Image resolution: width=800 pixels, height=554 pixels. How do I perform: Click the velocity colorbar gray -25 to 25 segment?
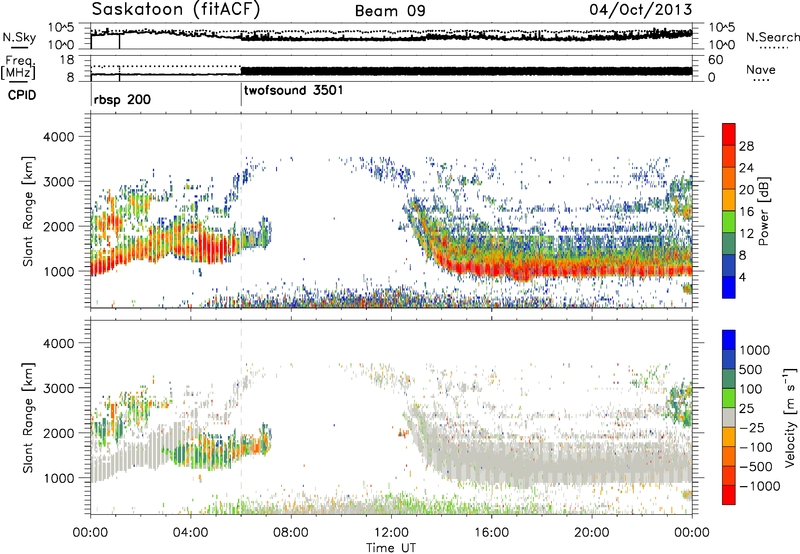click(729, 418)
